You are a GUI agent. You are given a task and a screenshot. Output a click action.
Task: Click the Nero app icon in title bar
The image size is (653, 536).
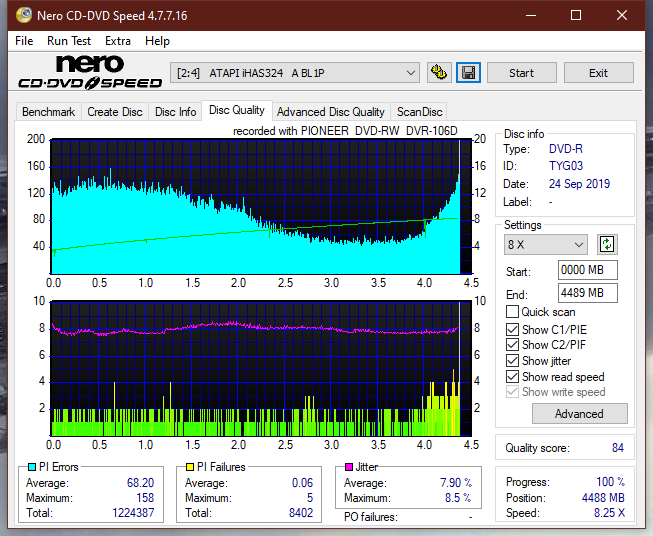23,15
